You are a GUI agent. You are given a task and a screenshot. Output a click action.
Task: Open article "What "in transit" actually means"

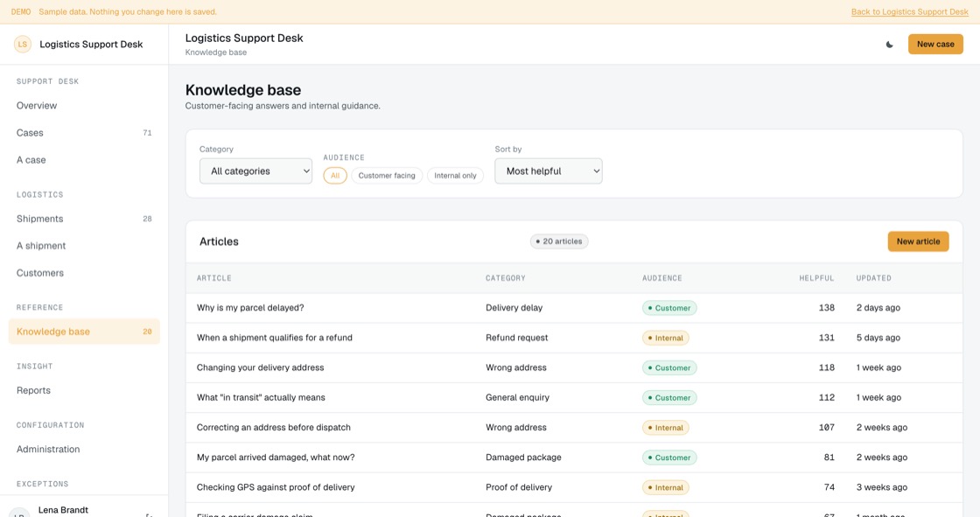click(261, 398)
